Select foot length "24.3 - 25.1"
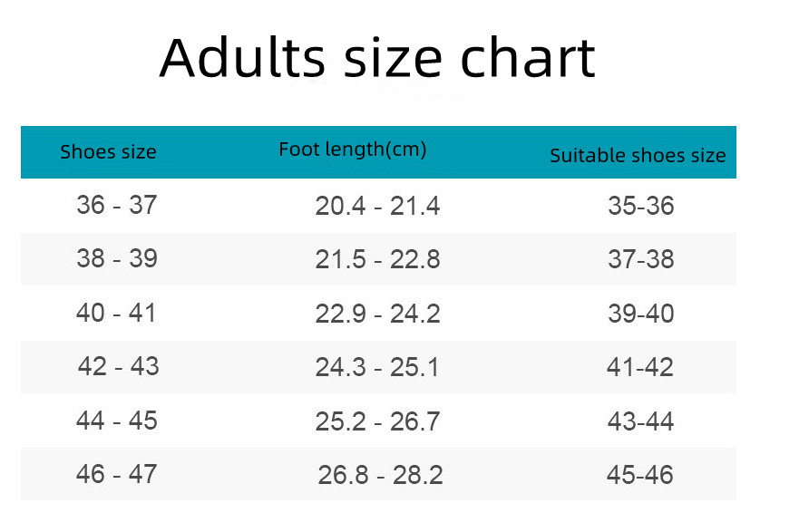The width and height of the screenshot is (809, 532). (377, 368)
